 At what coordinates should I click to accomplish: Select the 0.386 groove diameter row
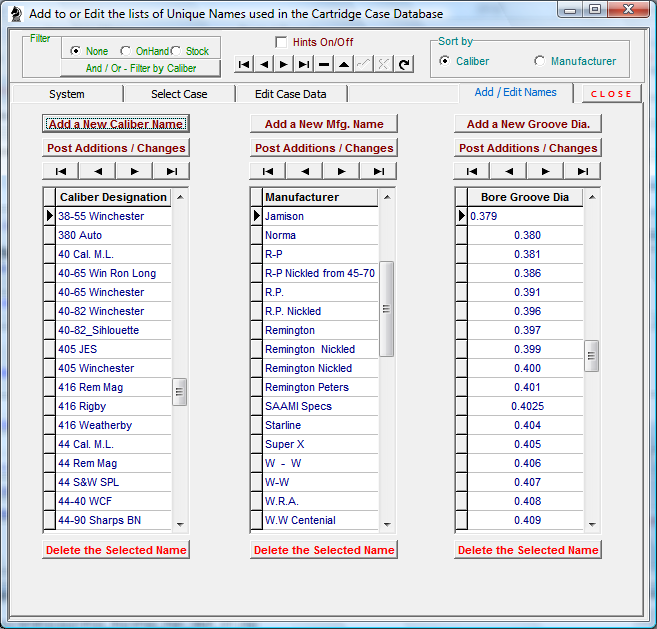coord(525,273)
